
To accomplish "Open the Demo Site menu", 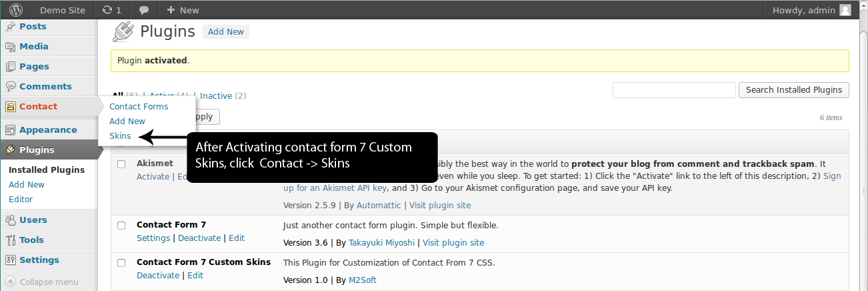I will [63, 10].
